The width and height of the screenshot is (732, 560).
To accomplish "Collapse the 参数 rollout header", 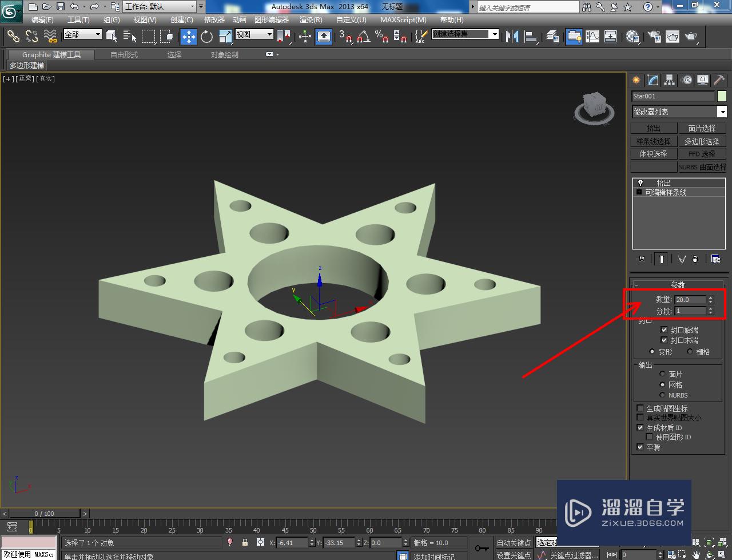I will [678, 284].
